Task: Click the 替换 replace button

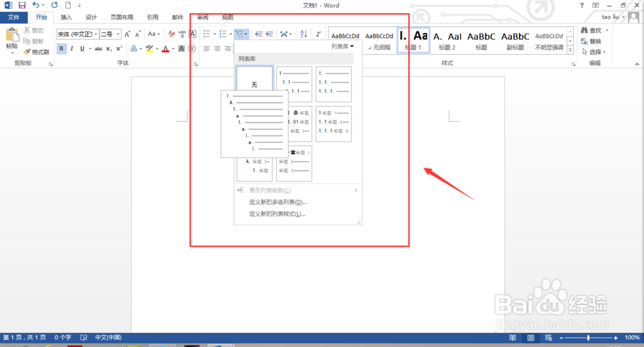Action: click(x=591, y=41)
